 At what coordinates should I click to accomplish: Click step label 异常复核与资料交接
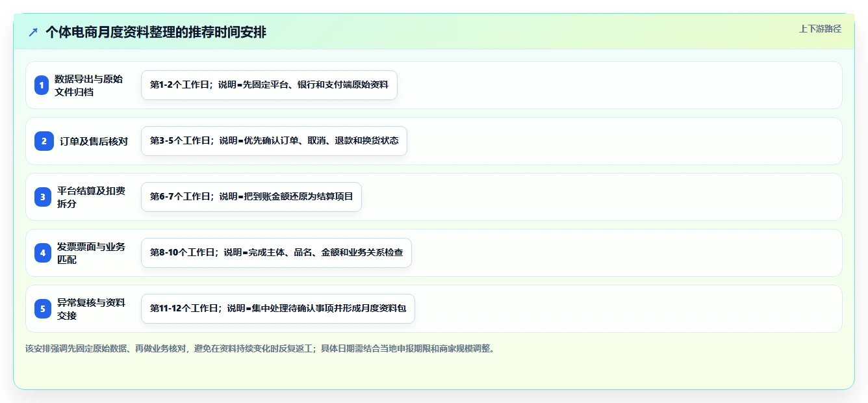coord(92,309)
